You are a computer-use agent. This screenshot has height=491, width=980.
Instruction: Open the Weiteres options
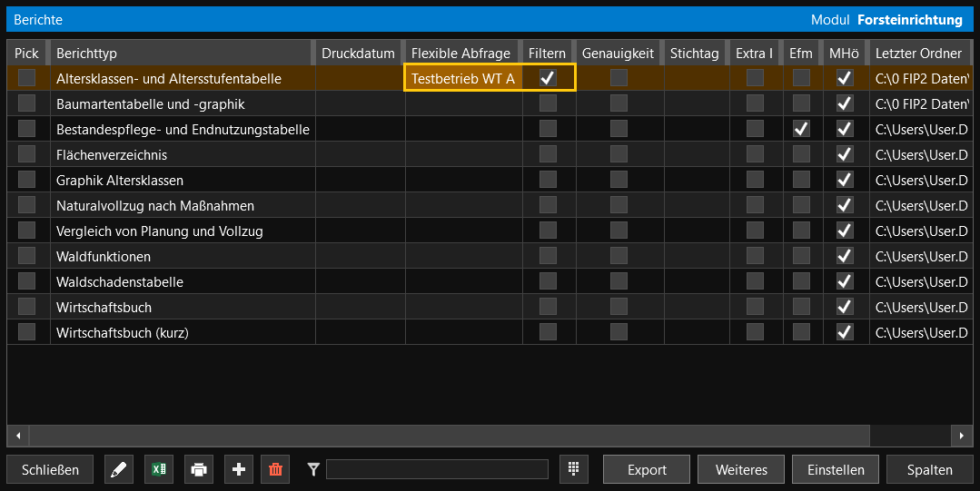pos(741,469)
